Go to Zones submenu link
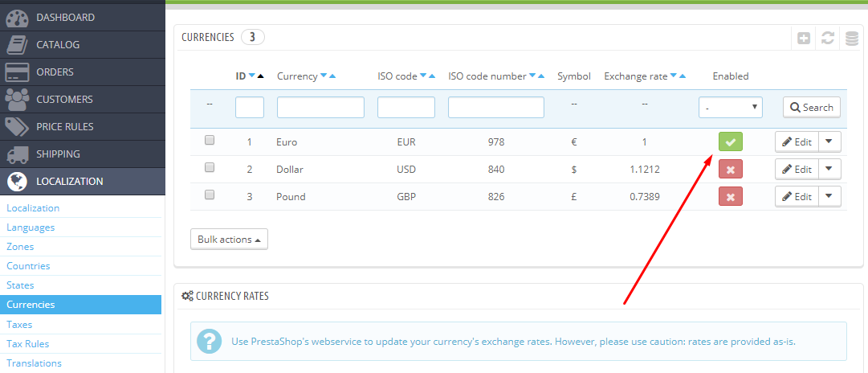 pyautogui.click(x=20, y=247)
